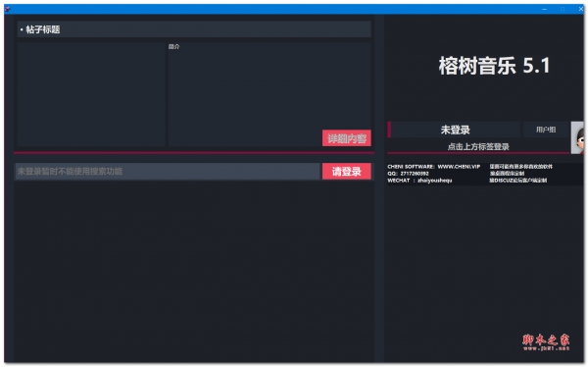
Task: Open the WWW.CHENI.VIP website text
Action: [459, 167]
